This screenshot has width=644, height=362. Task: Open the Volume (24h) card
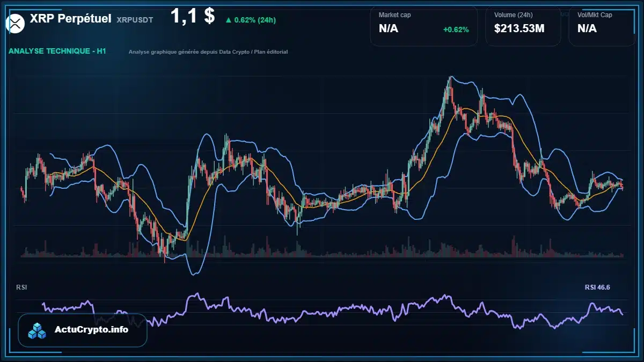click(523, 26)
